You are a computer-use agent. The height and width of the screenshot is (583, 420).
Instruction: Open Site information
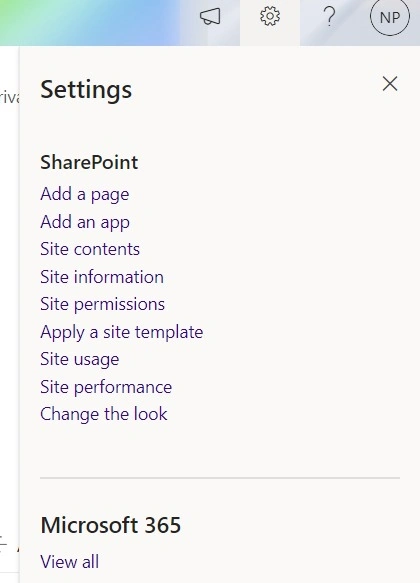point(102,277)
